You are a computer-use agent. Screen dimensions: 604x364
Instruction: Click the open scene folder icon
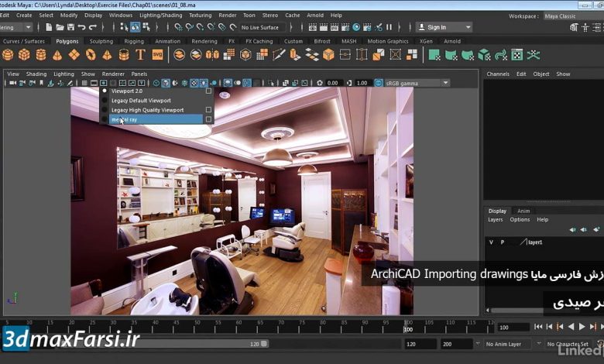(x=60, y=27)
